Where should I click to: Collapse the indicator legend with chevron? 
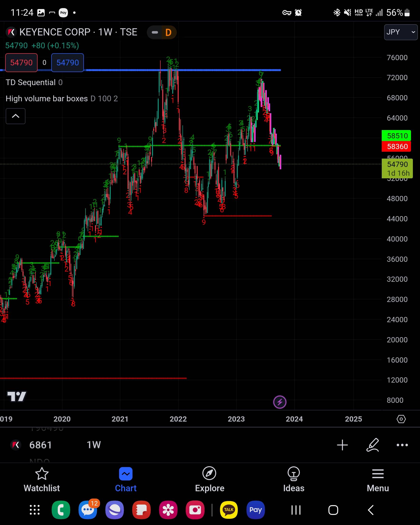click(x=16, y=116)
